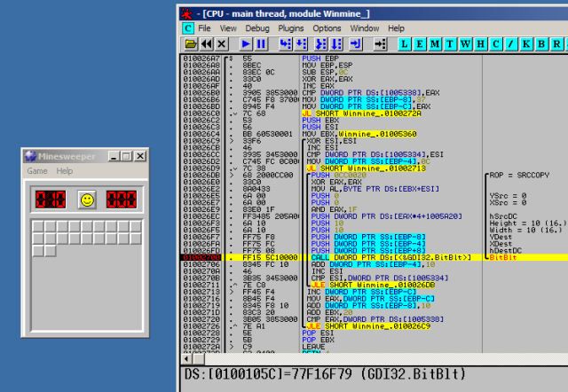Click the horizontal scrollbar left arrow

[x=186, y=359]
